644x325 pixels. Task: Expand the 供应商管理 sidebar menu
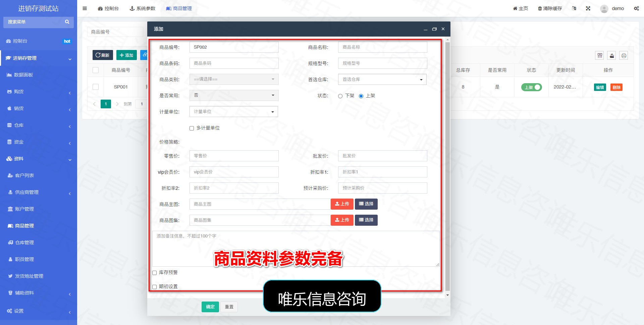[39, 192]
